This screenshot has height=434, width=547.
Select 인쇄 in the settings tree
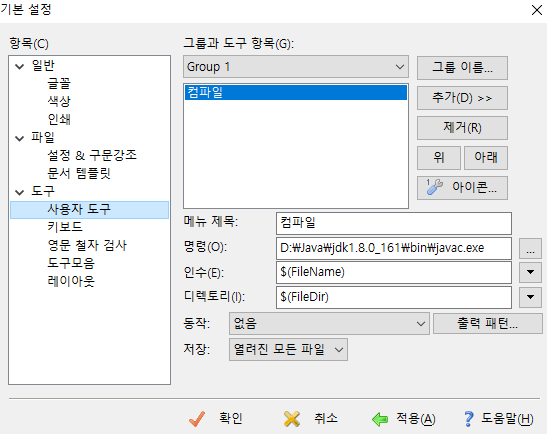pyautogui.click(x=59, y=119)
